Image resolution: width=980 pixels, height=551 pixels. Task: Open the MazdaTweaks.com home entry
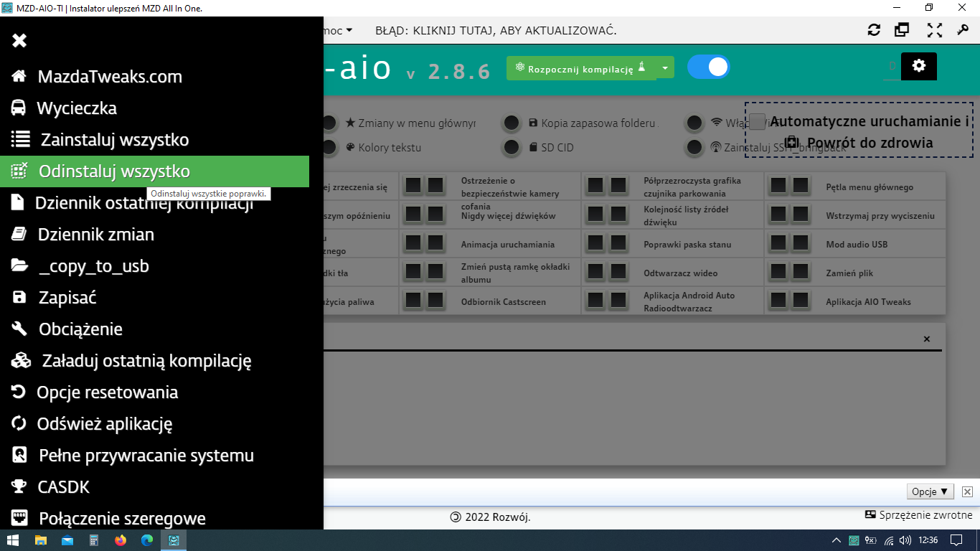[110, 77]
